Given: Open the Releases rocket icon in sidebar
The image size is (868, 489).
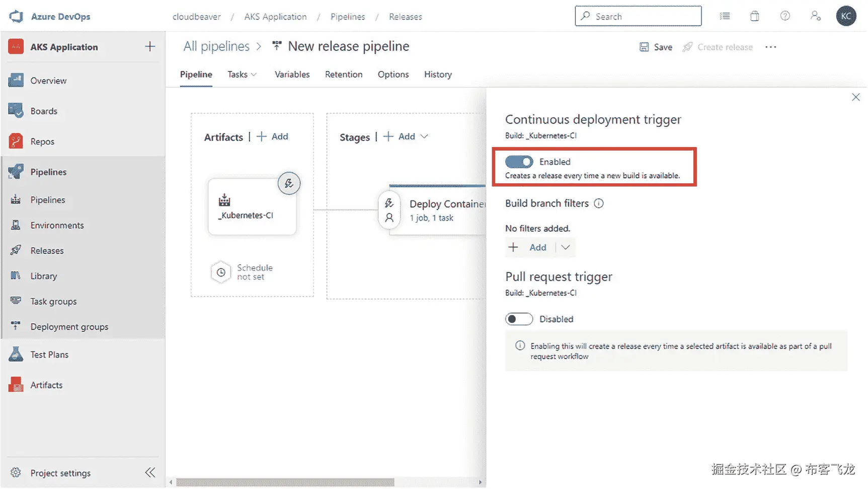Looking at the screenshot, I should (x=16, y=250).
